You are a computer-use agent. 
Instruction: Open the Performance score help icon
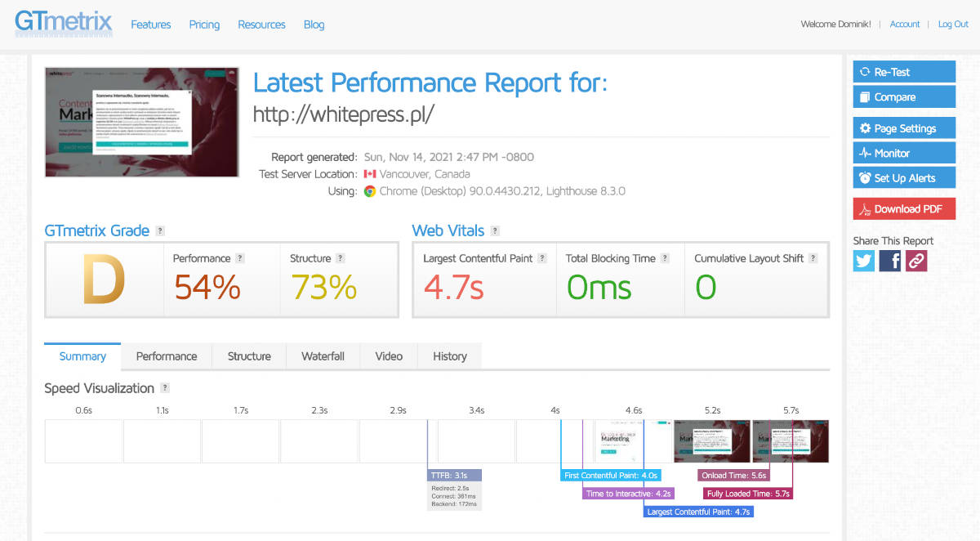click(240, 258)
